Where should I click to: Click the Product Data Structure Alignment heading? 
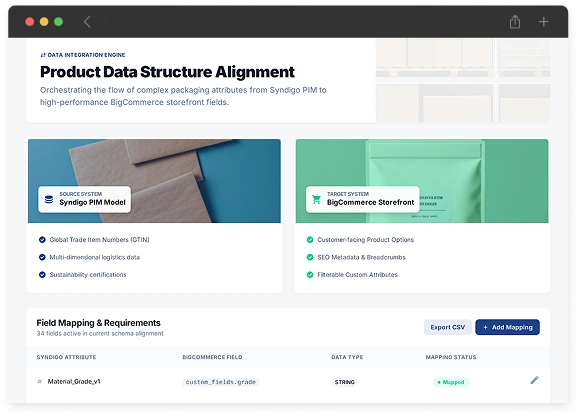(x=167, y=72)
